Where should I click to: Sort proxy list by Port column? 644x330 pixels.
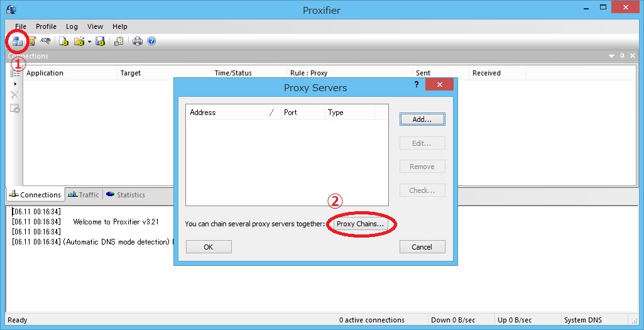pyautogui.click(x=302, y=113)
